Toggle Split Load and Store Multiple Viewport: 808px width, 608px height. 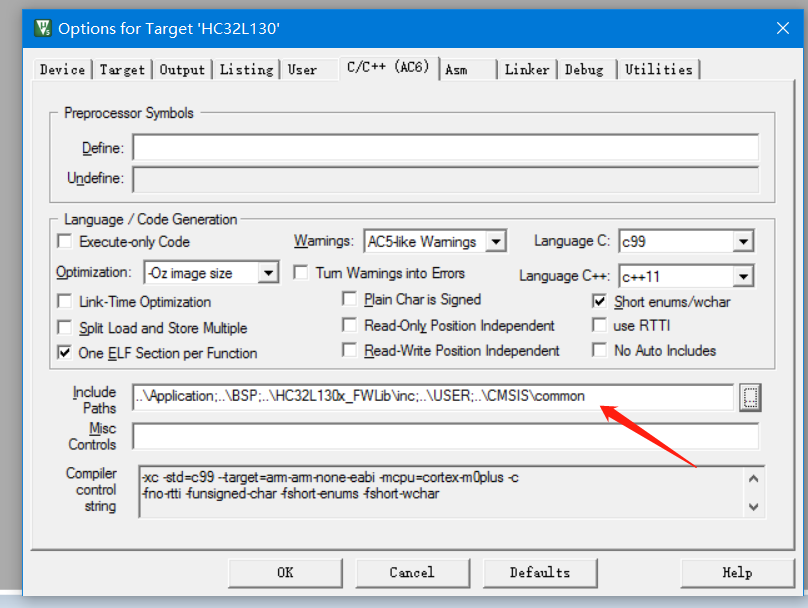tap(64, 327)
